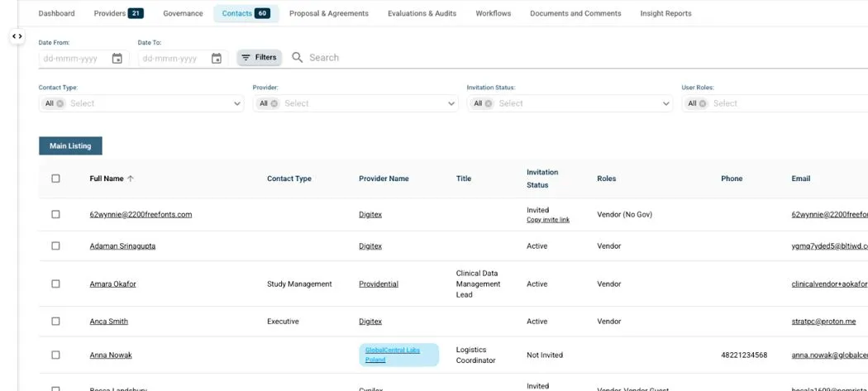Open Proposal & Agreements tab
This screenshot has height=391, width=868.
[x=329, y=13]
